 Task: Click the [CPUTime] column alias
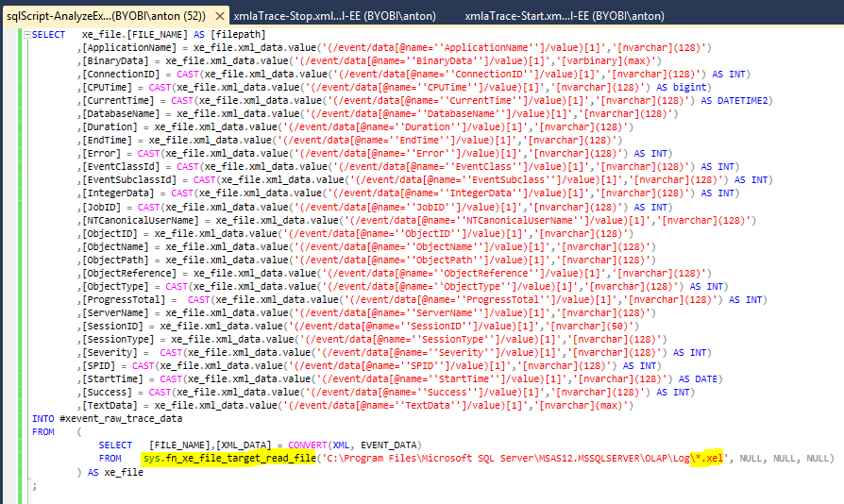pyautogui.click(x=107, y=87)
